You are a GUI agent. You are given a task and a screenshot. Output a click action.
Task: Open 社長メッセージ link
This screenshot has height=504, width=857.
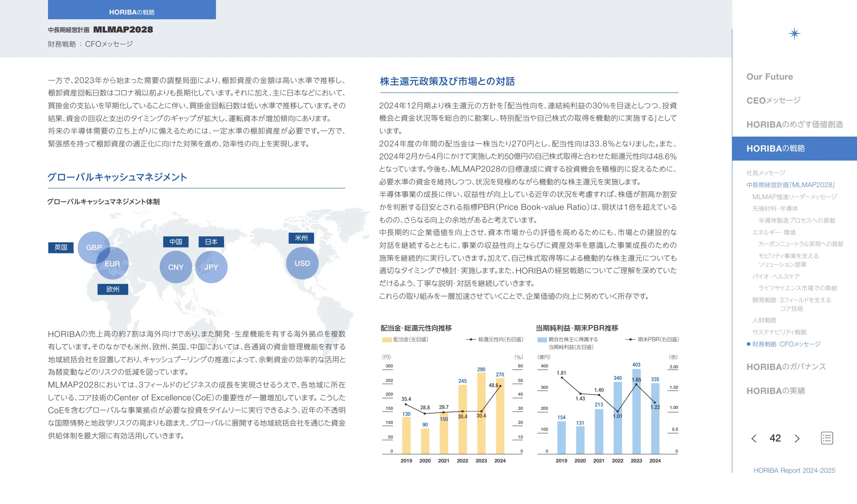(x=766, y=173)
